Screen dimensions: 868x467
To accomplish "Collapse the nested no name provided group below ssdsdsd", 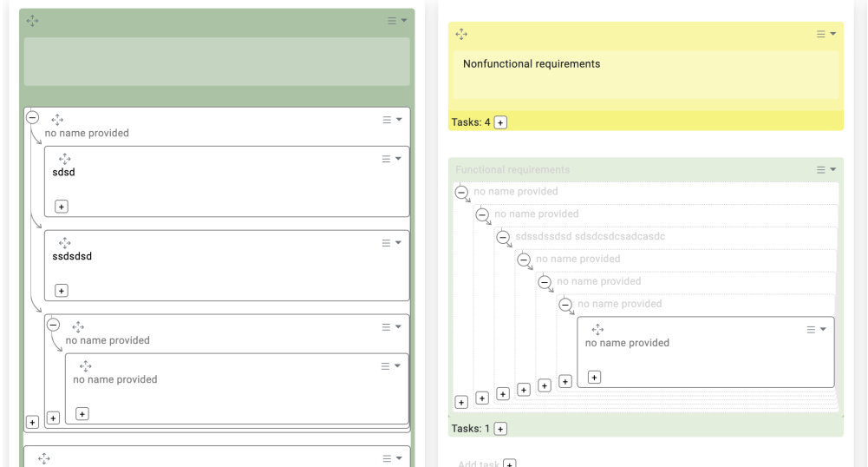I will click(x=53, y=325).
